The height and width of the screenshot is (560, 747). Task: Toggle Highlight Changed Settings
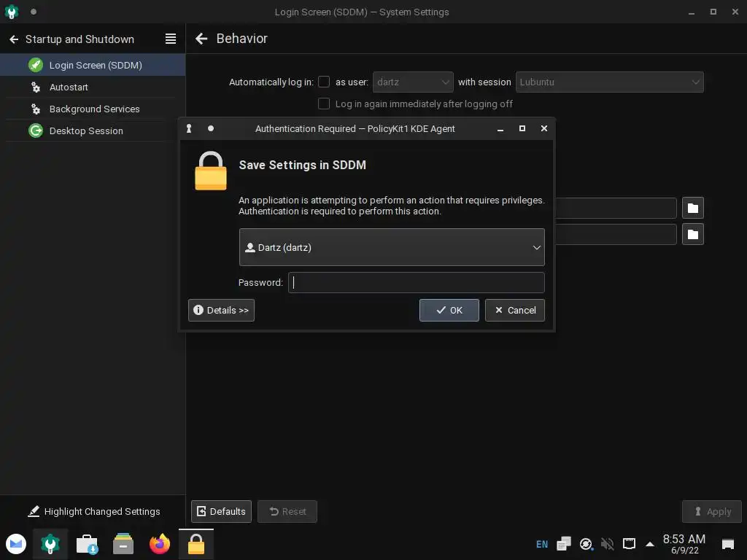[x=94, y=511]
